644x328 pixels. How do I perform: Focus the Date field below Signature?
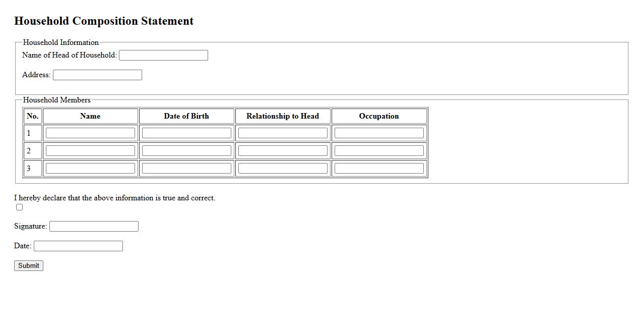point(78,246)
